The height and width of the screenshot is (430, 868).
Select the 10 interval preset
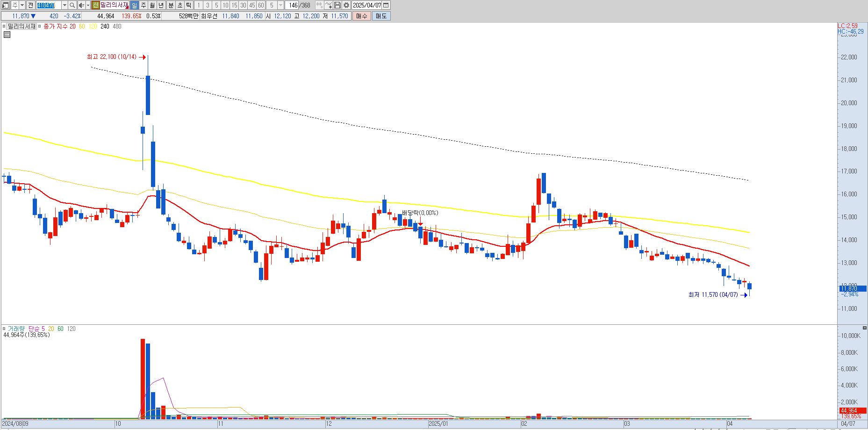click(225, 5)
